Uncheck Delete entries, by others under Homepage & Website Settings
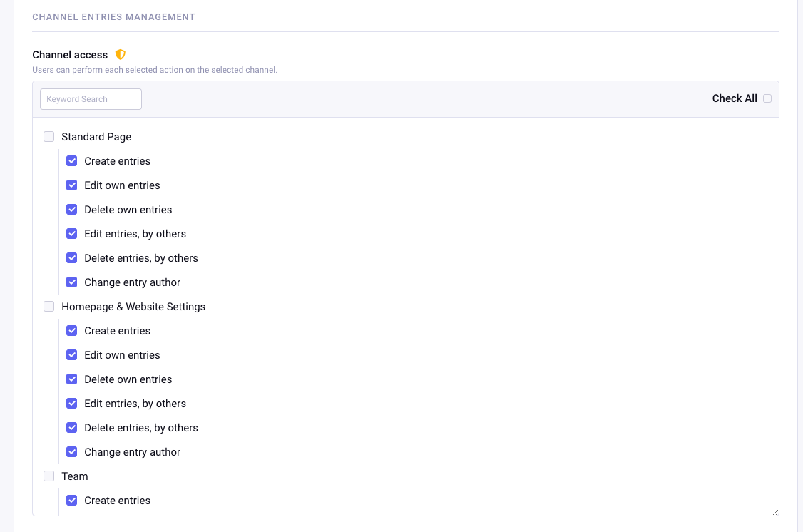 pyautogui.click(x=72, y=428)
